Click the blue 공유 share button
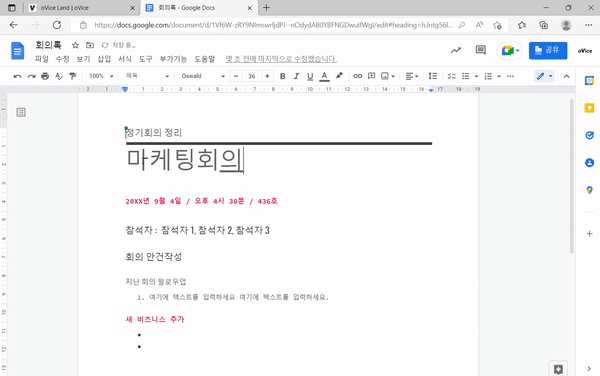The width and height of the screenshot is (600, 376). click(x=548, y=50)
